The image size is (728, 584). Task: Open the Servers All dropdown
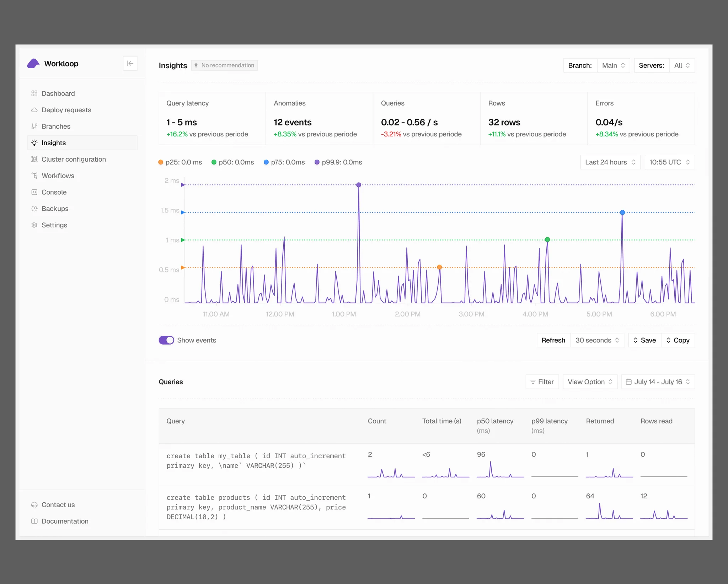682,65
